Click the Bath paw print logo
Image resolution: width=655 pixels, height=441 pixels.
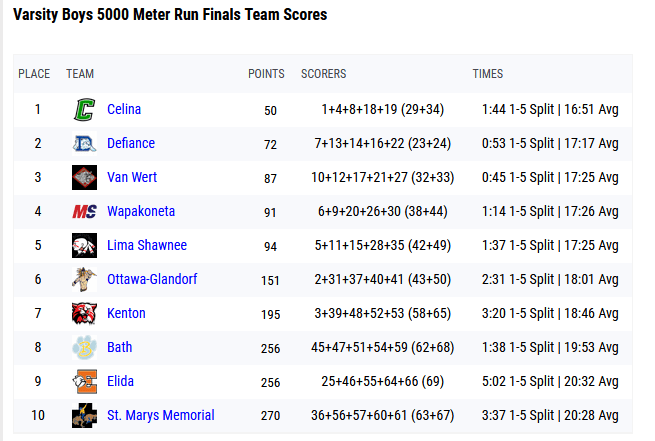coord(84,348)
